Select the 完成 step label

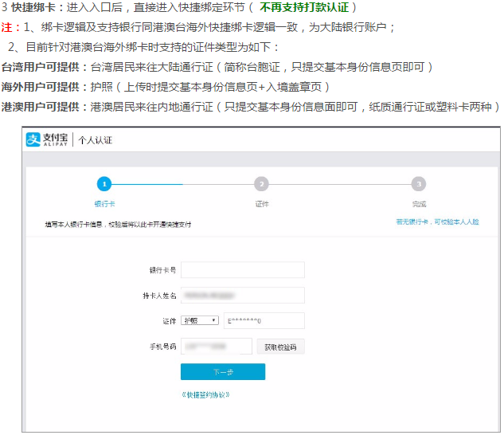coord(419,204)
